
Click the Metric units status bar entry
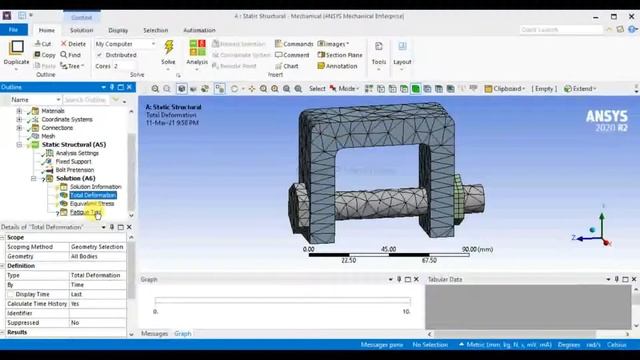pos(505,345)
